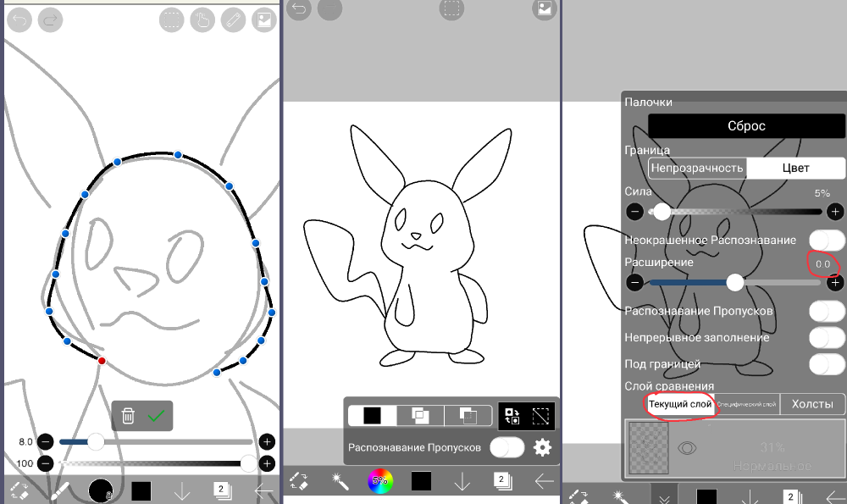Open the black color swatch in the middle panel
847x504 pixels.
(x=421, y=481)
